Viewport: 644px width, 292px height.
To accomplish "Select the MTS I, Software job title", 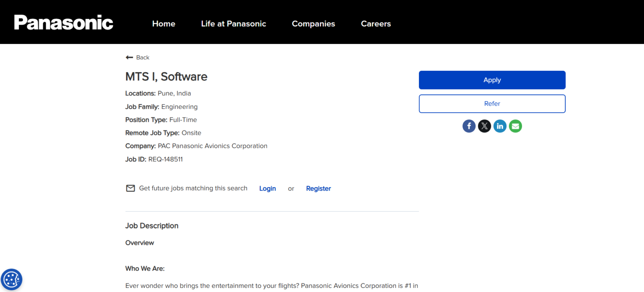I will 166,77.
